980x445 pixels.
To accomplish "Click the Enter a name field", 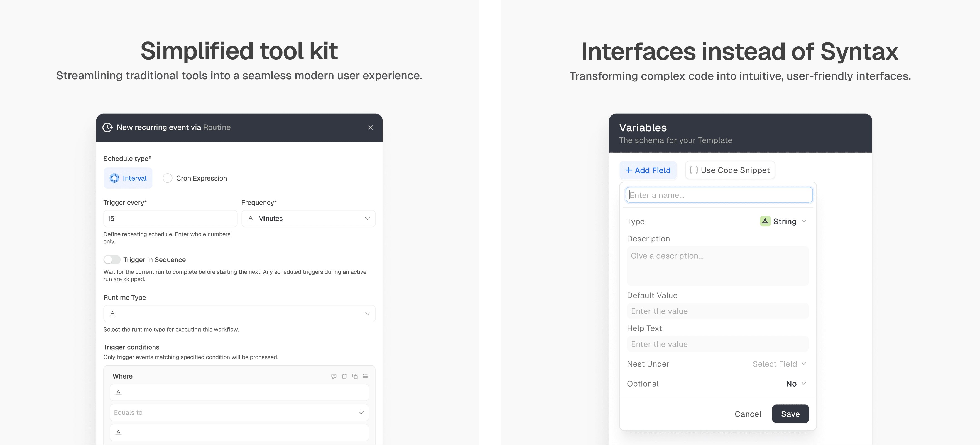I will coord(719,195).
